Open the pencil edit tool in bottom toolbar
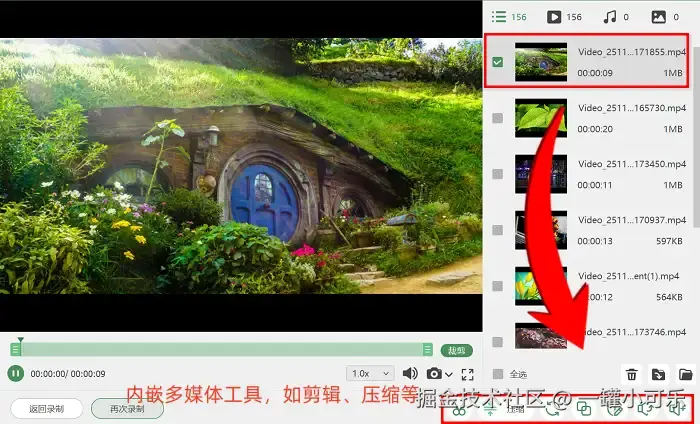The image size is (700, 424). pos(615,410)
